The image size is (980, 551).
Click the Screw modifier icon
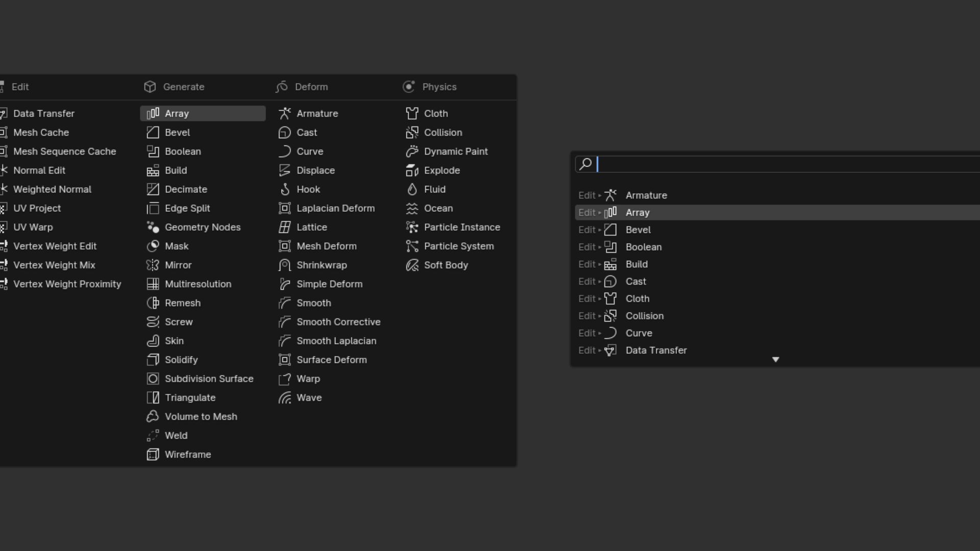point(153,322)
